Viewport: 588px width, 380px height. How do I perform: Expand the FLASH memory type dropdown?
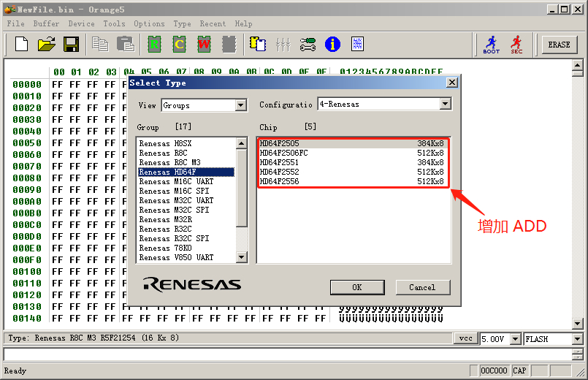(x=577, y=339)
